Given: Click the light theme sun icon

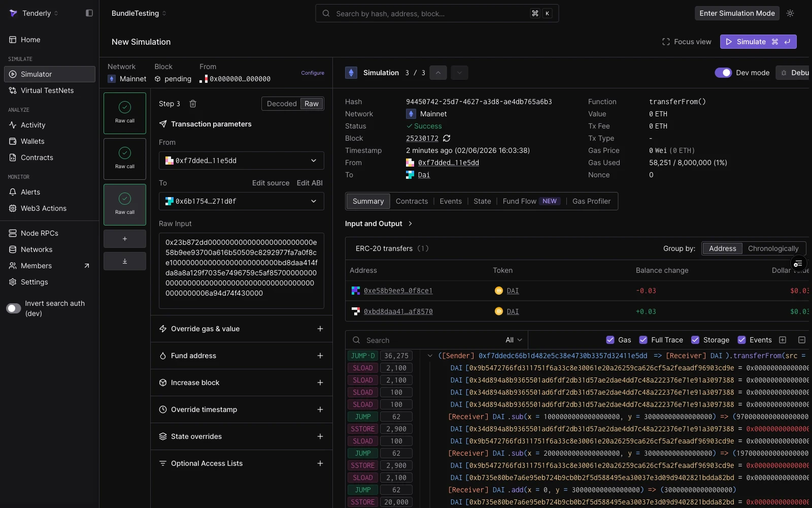Looking at the screenshot, I should click(x=790, y=13).
